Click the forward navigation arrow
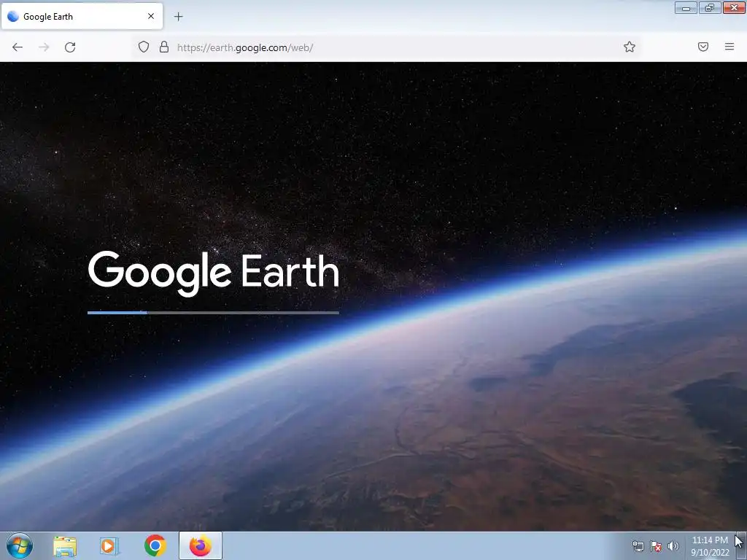The height and width of the screenshot is (560, 747). pos(44,47)
